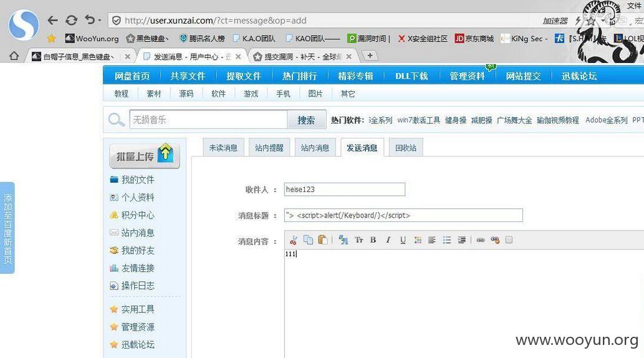Open a new browser tab with plus
644x358 pixels.
[x=370, y=56]
